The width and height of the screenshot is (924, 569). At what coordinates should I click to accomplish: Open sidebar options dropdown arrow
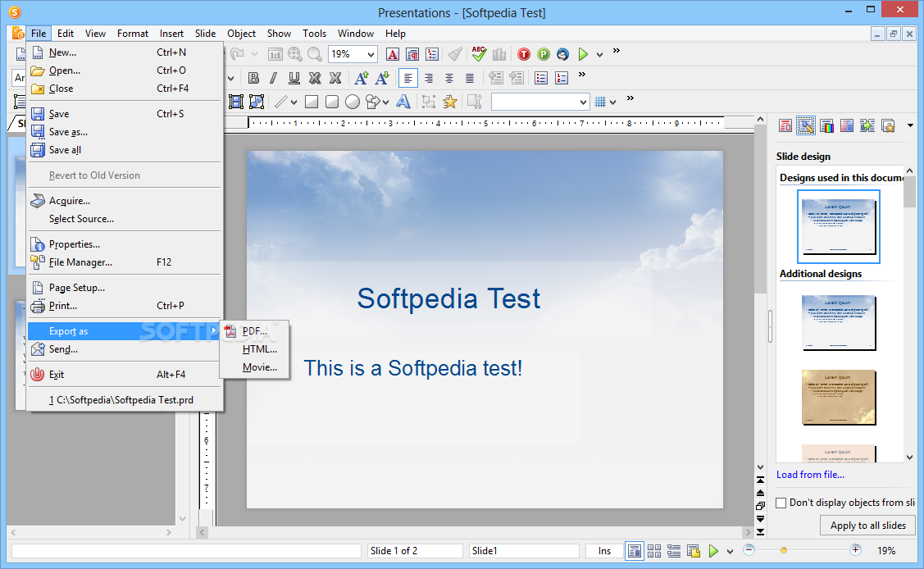910,125
